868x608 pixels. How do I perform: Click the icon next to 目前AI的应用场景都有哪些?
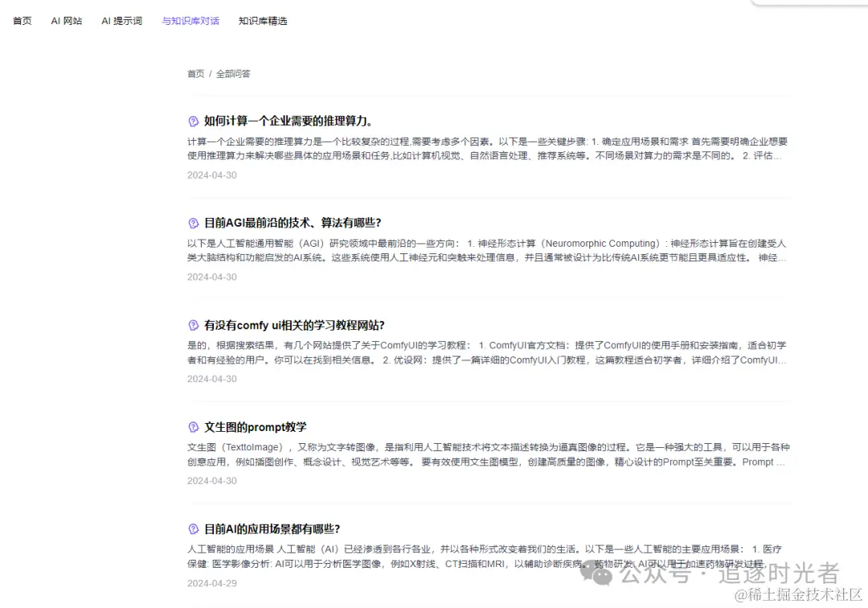point(192,529)
